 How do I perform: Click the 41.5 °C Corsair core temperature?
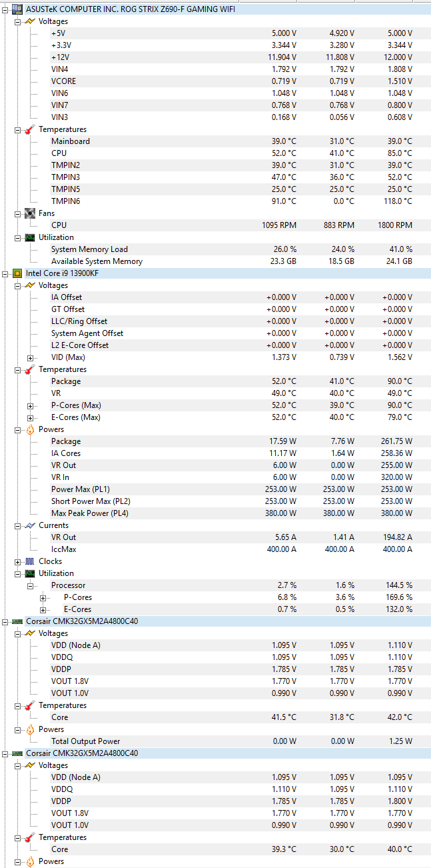click(x=282, y=717)
